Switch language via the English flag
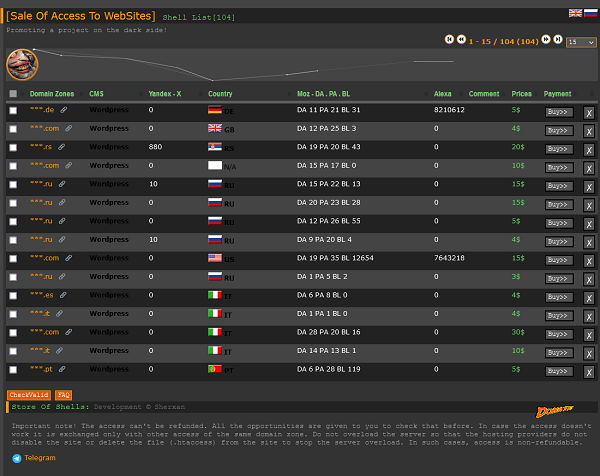Screen dimensions: 600x476 575,13
